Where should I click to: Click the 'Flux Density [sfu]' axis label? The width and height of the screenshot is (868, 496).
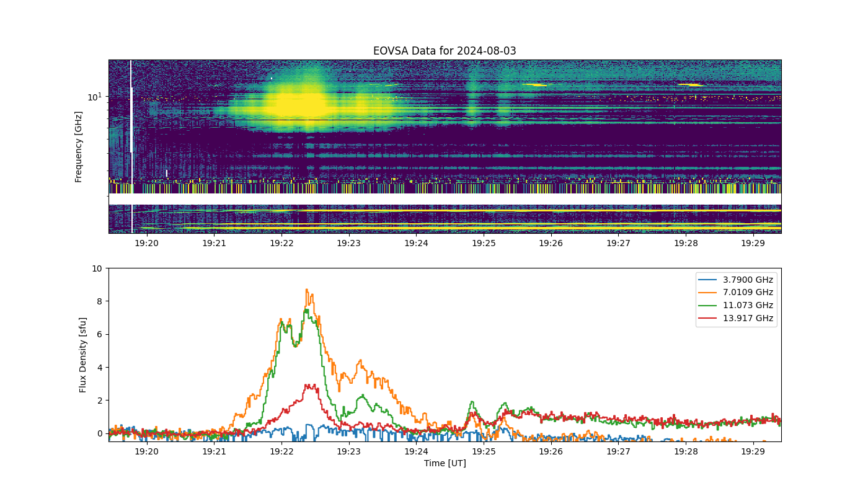83,355
